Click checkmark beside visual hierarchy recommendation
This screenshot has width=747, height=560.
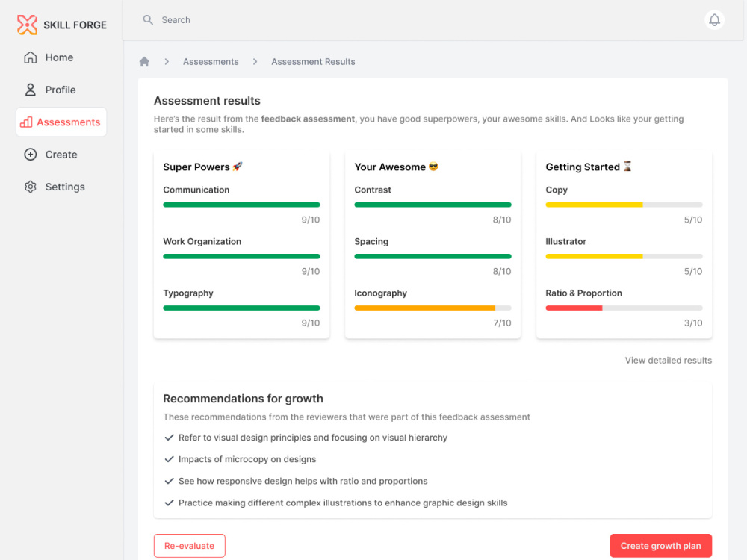169,438
